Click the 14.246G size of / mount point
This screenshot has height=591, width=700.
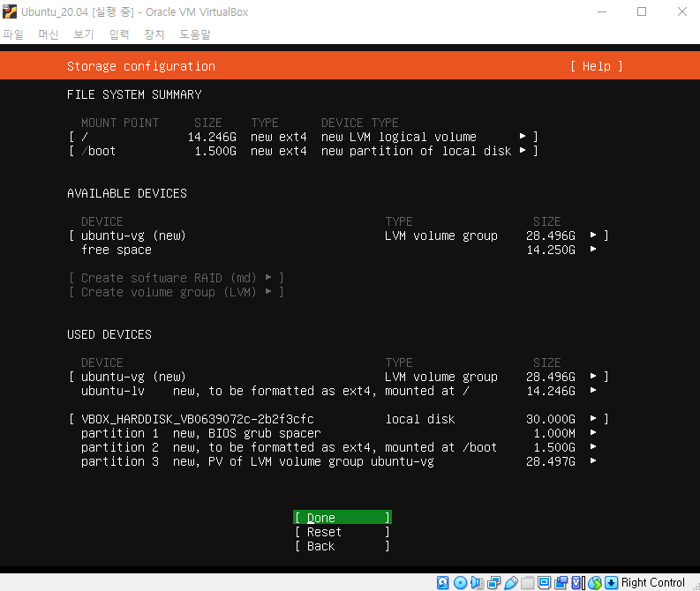212,137
